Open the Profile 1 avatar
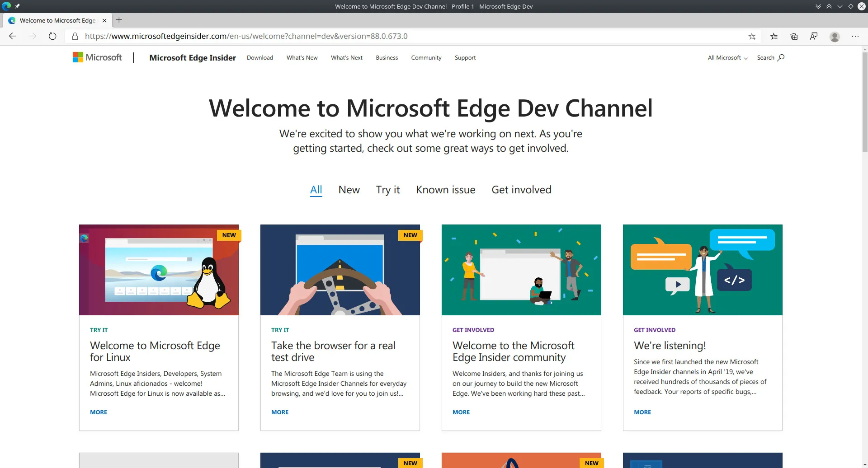The height and width of the screenshot is (468, 868). [834, 36]
